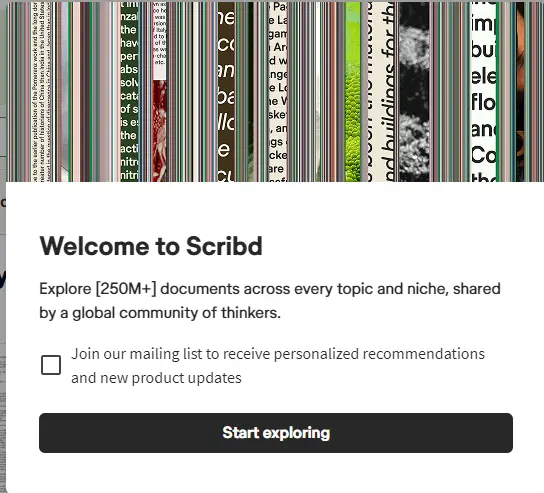Click the small white text snippet above red strip
The width and height of the screenshot is (544, 493).
point(159,41)
